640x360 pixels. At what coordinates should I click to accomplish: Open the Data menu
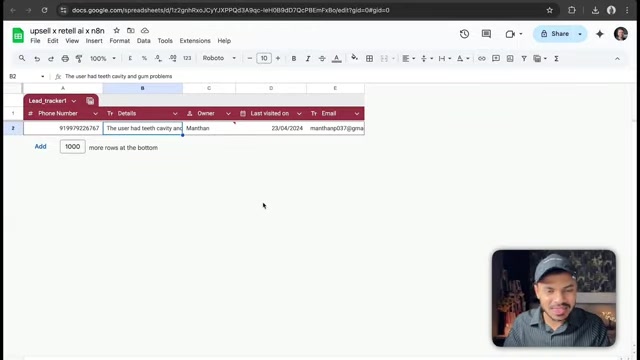tap(144, 41)
